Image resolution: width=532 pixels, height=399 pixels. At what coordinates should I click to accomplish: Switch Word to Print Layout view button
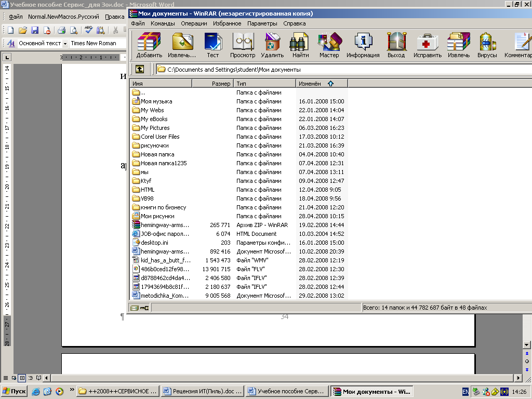click(22, 378)
